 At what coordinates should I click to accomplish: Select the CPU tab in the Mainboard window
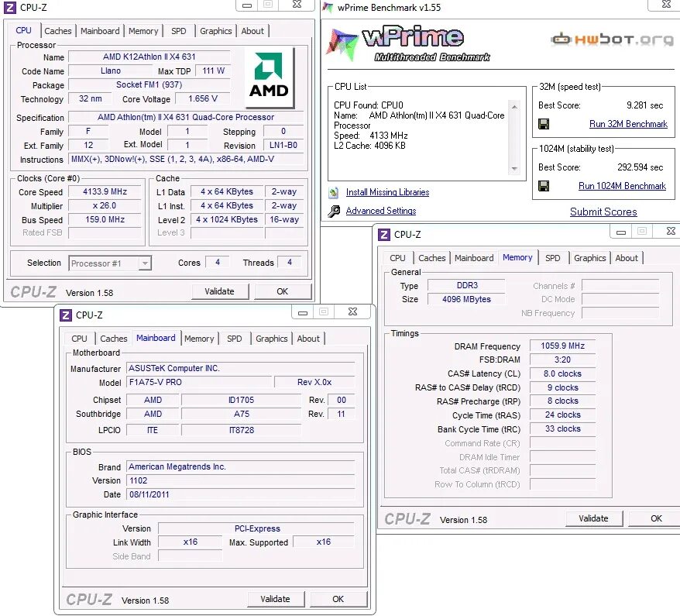click(79, 339)
